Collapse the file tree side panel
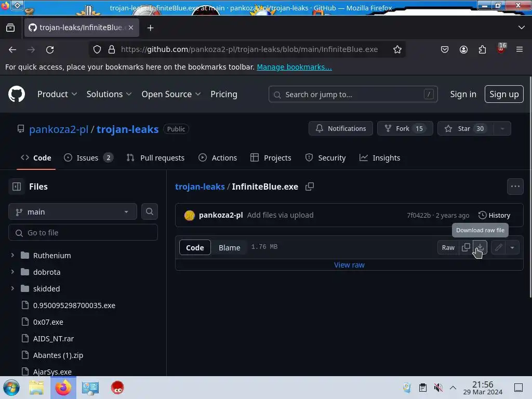 click(x=17, y=187)
